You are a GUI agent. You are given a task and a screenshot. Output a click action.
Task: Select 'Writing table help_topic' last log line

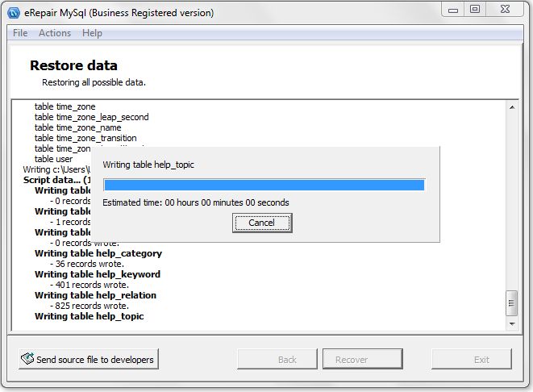pyautogui.click(x=89, y=316)
